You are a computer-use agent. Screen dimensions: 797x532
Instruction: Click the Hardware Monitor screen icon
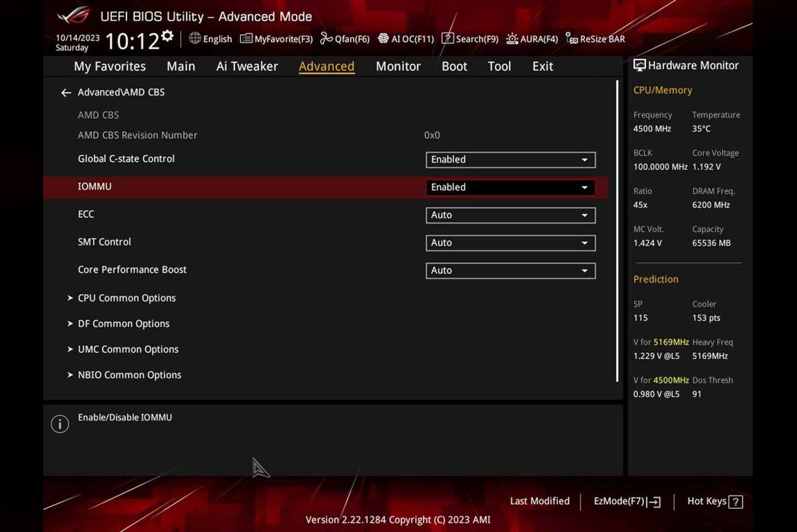pos(639,66)
